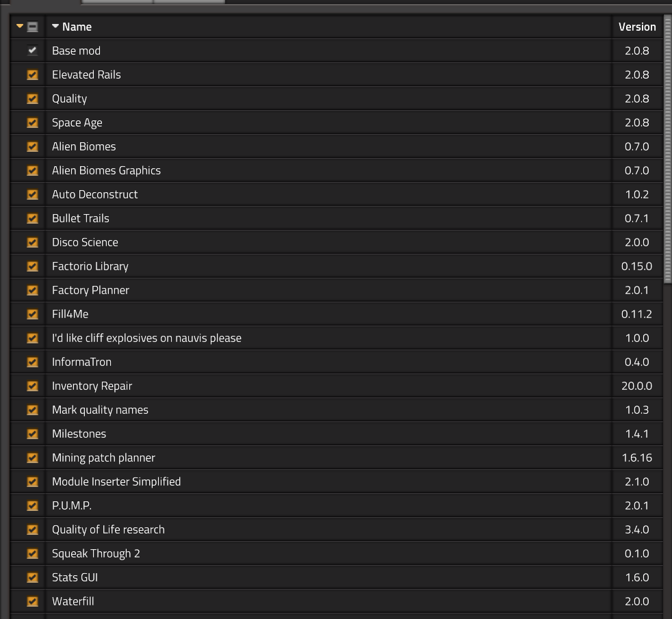Click version 3.4.0 of Quality of Life research
The width and height of the screenshot is (672, 619).
click(x=637, y=530)
